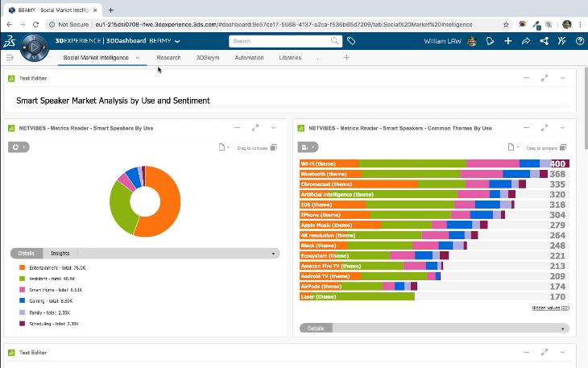Image resolution: width=588 pixels, height=368 pixels.
Task: Maximize the Smart Speakers By Use widget
Action: click(255, 127)
